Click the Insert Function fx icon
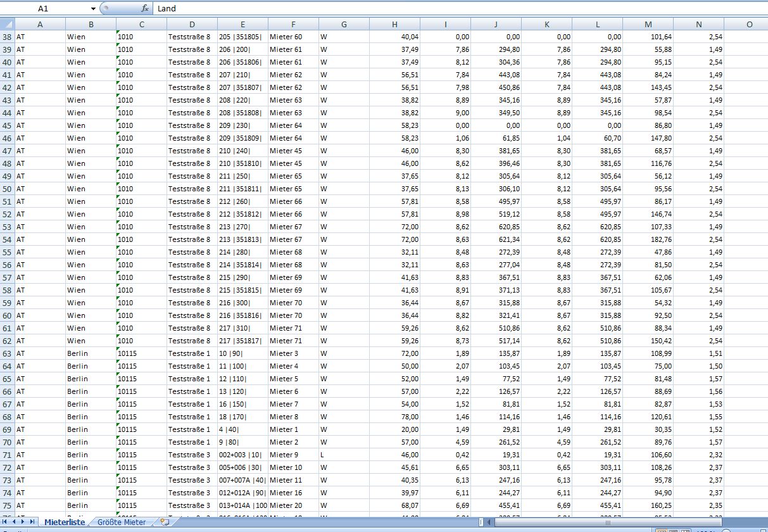768x532 pixels. point(145,9)
